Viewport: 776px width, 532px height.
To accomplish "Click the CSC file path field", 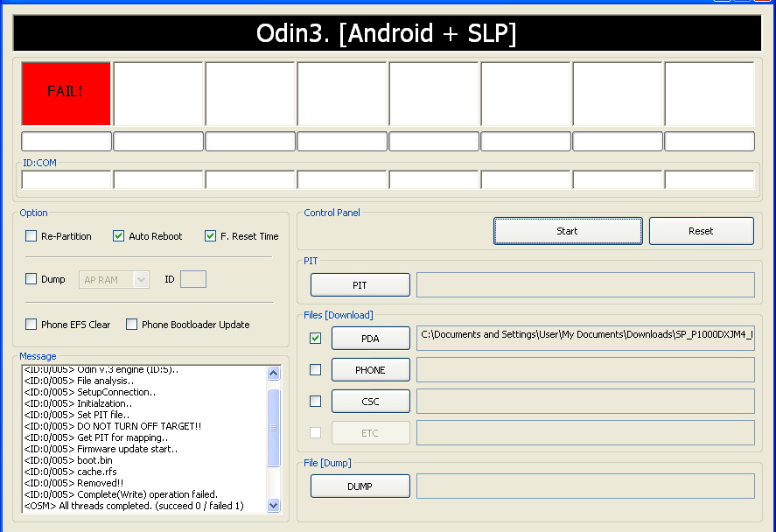I will [585, 402].
